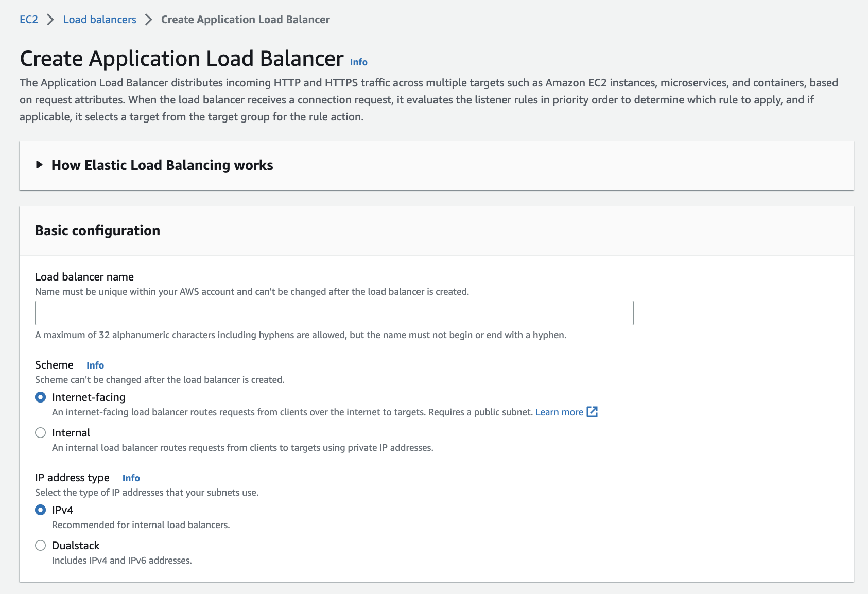Go to the Load balancers breadcrumb

(99, 20)
